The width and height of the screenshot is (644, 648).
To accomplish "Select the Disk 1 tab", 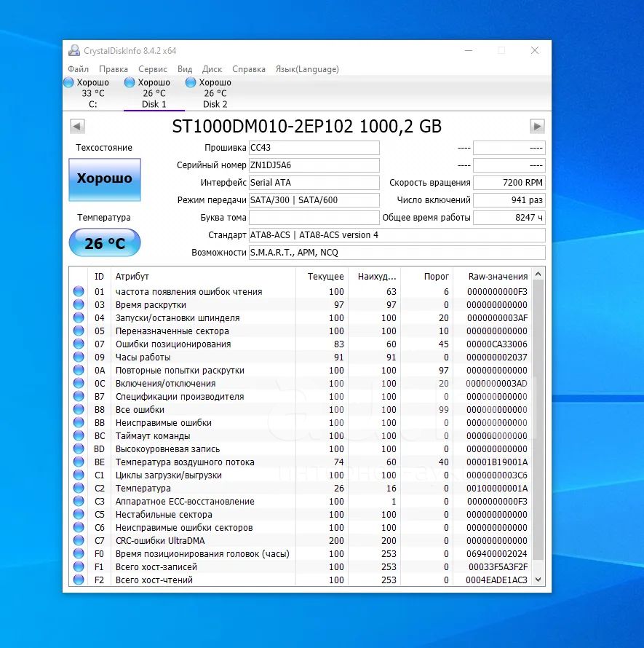I will (x=154, y=93).
